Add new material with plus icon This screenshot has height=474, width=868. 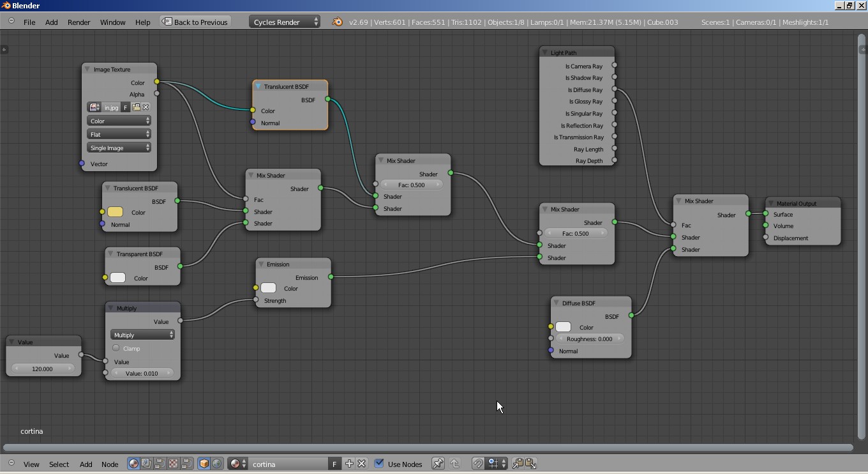[x=349, y=464]
